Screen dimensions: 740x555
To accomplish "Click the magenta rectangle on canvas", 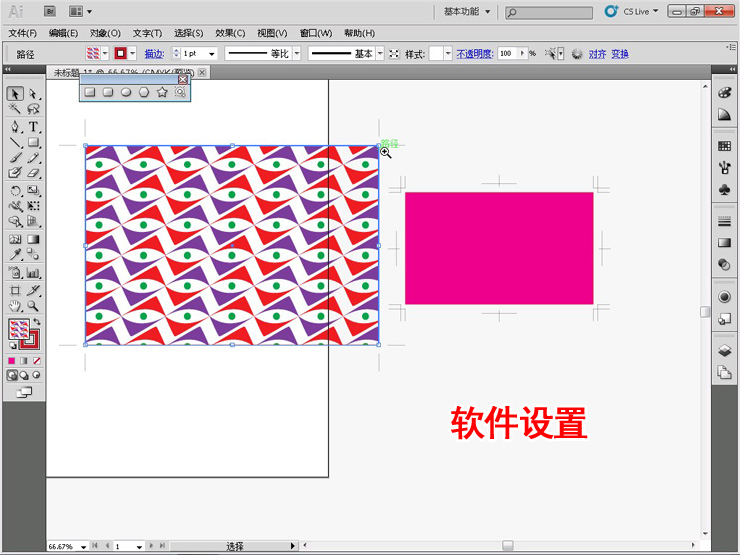I will click(x=498, y=248).
